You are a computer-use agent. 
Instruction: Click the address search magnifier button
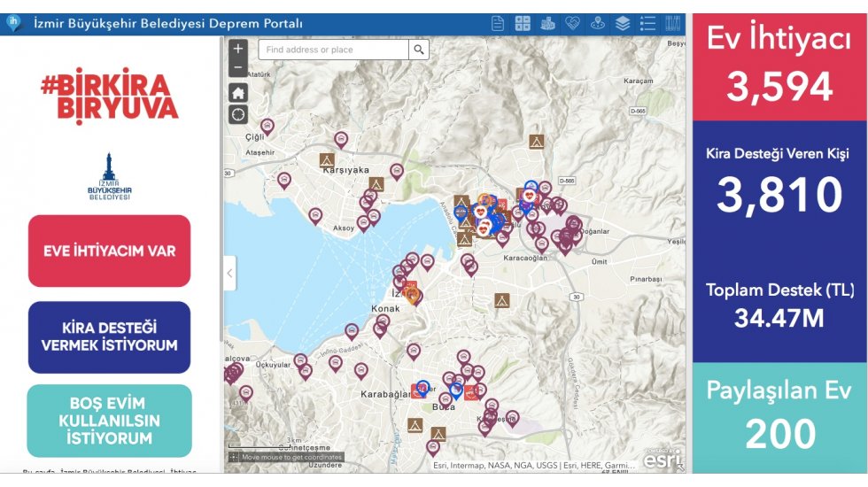(419, 50)
